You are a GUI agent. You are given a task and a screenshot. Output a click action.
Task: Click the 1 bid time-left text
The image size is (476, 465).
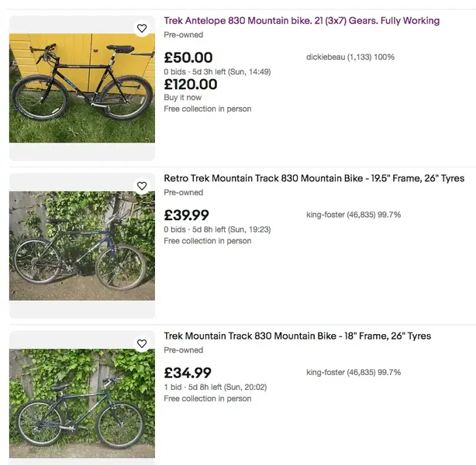coord(216,387)
